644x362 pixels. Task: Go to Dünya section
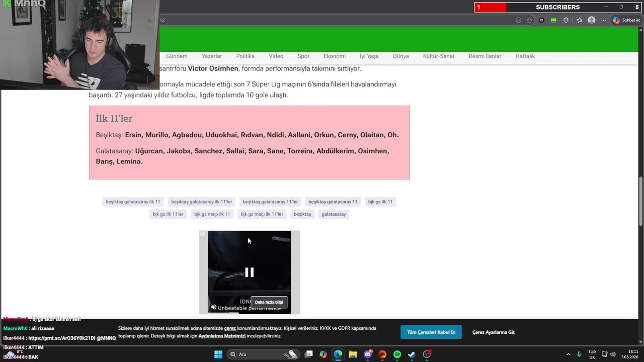(x=401, y=56)
